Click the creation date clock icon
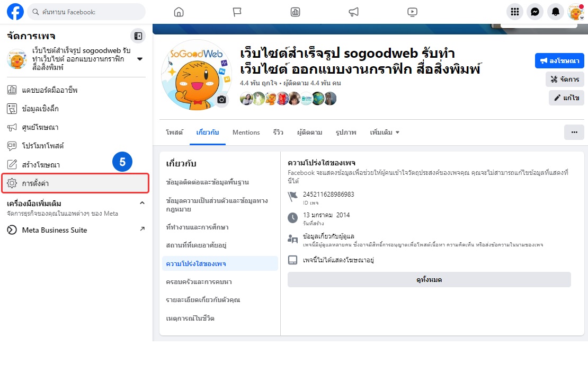This screenshot has width=588, height=389. (292, 218)
